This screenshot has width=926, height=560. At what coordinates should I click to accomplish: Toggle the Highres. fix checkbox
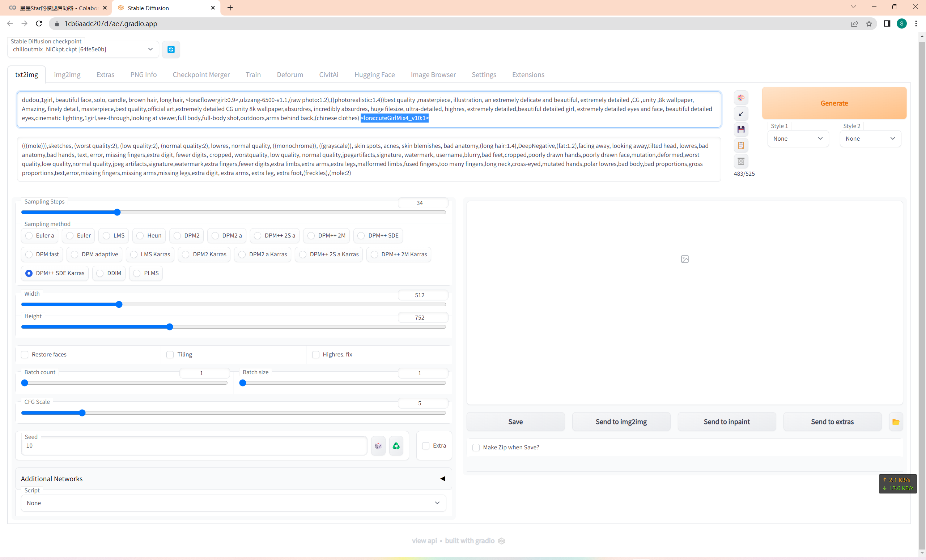pos(316,354)
